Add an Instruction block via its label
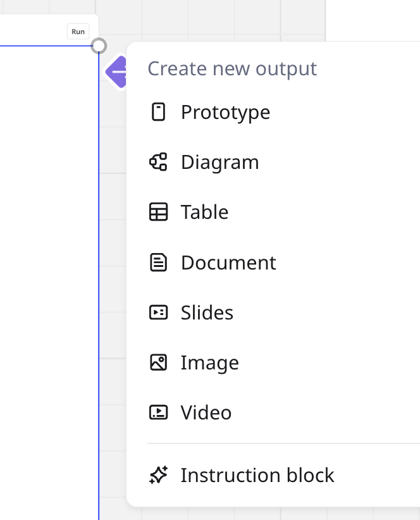This screenshot has height=520, width=420. (x=257, y=475)
